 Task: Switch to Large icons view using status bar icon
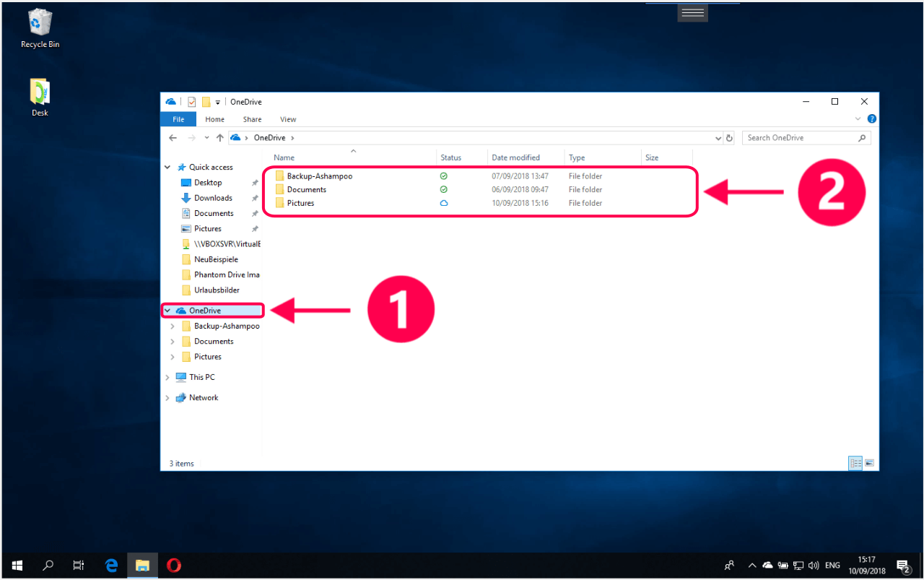(x=870, y=464)
